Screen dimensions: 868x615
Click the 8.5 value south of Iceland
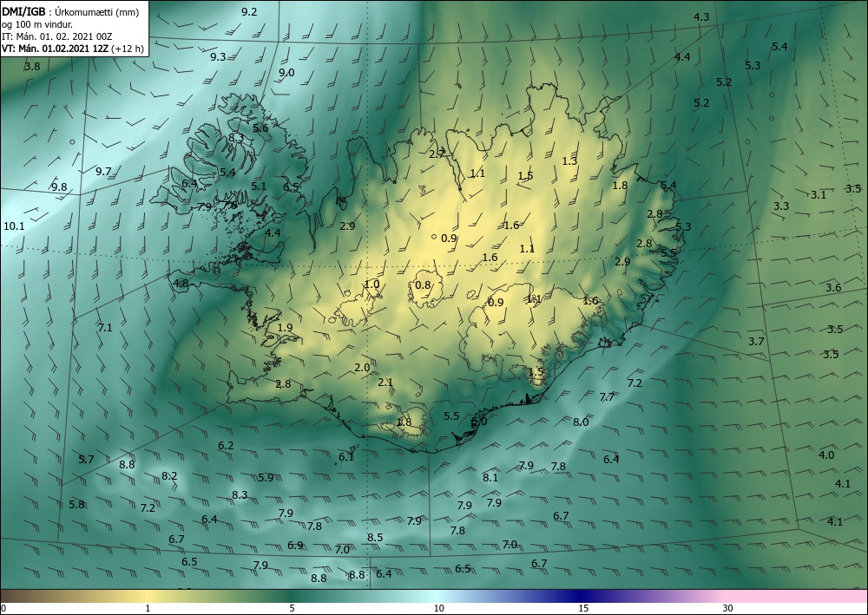pos(375,537)
